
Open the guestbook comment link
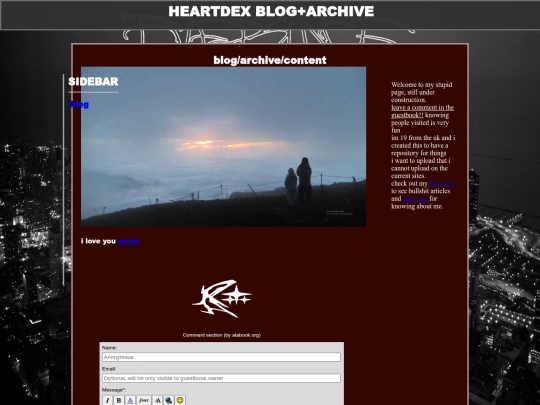(x=422, y=111)
